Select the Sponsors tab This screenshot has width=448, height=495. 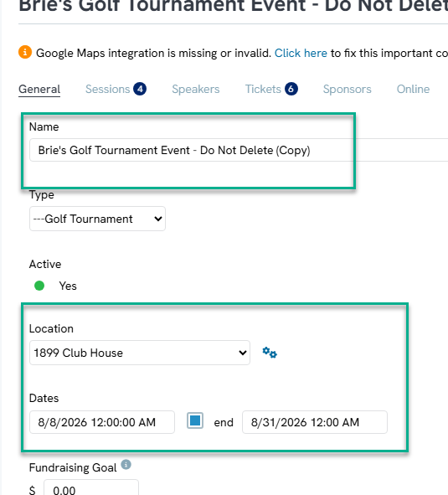click(347, 90)
